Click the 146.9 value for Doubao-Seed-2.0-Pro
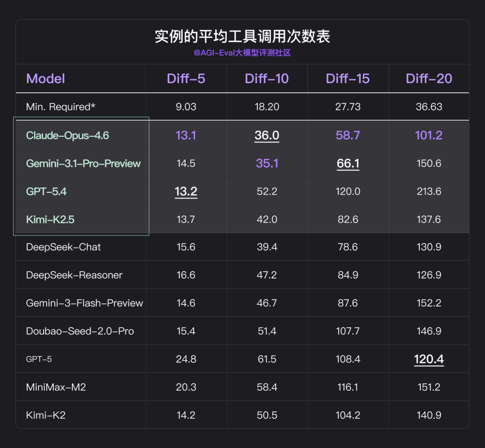The image size is (485, 448). click(429, 331)
